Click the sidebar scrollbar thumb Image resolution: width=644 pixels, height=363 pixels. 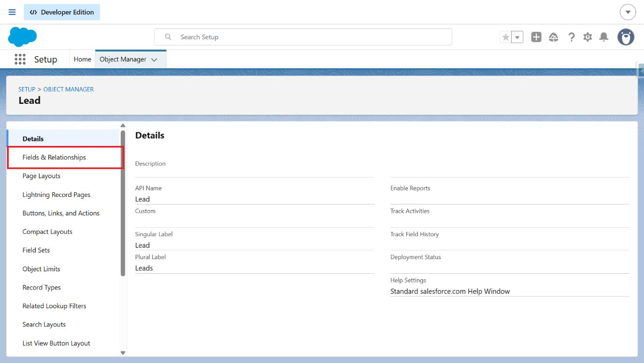point(123,203)
